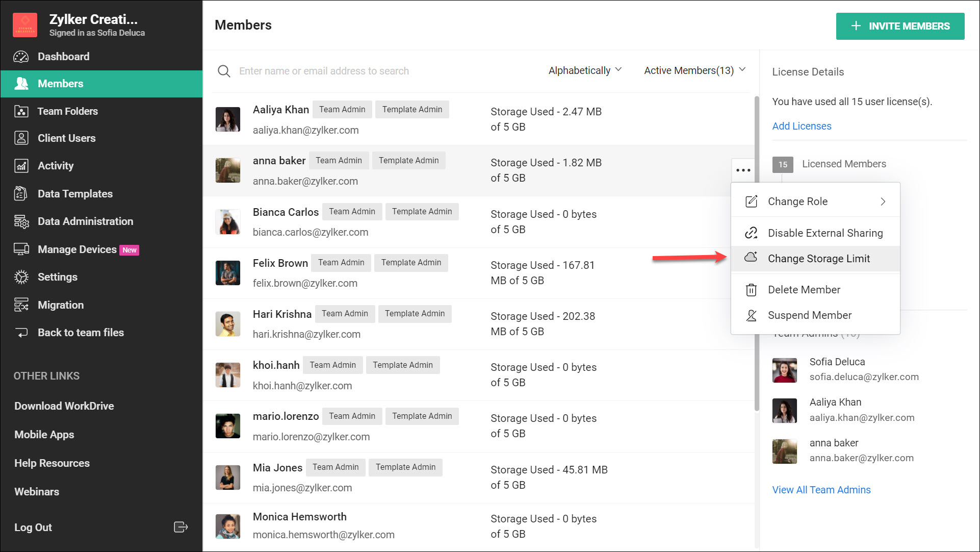Click the Data Administration icon
The image size is (980, 552).
pyautogui.click(x=21, y=221)
